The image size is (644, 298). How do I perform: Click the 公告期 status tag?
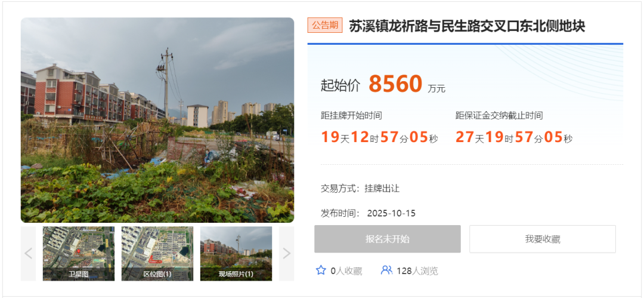(x=325, y=26)
